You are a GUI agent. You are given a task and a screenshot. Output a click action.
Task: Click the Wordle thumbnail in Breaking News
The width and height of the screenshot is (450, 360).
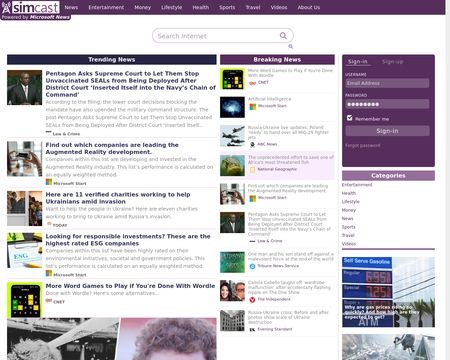pyautogui.click(x=232, y=79)
